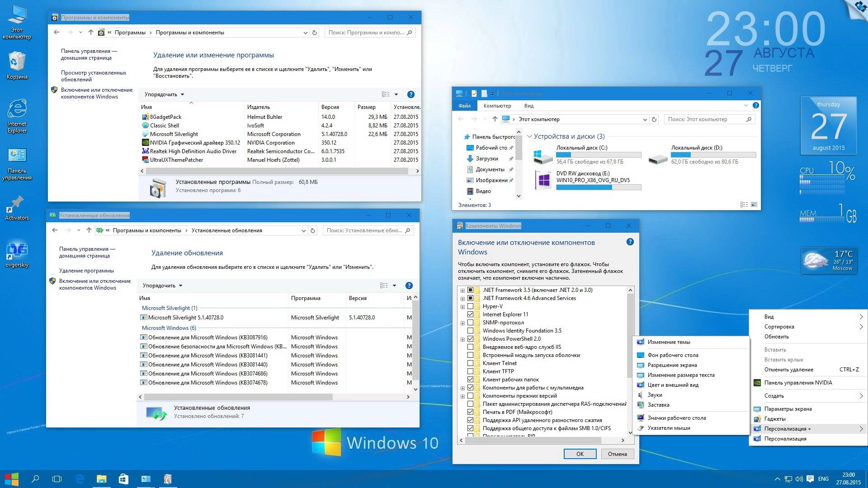Switch to large icons view in Этот компьютер
Screen dimensions: 868x488
(x=754, y=205)
